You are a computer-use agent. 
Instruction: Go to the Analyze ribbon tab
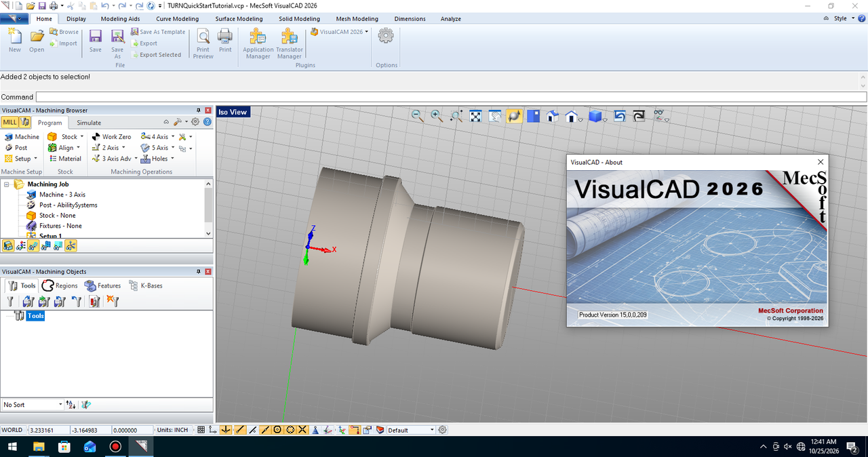tap(450, 19)
